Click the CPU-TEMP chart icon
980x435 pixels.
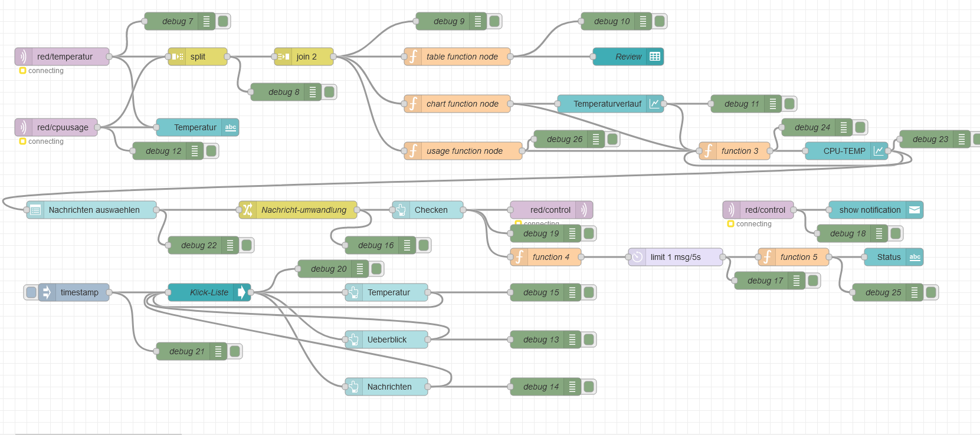click(x=879, y=151)
